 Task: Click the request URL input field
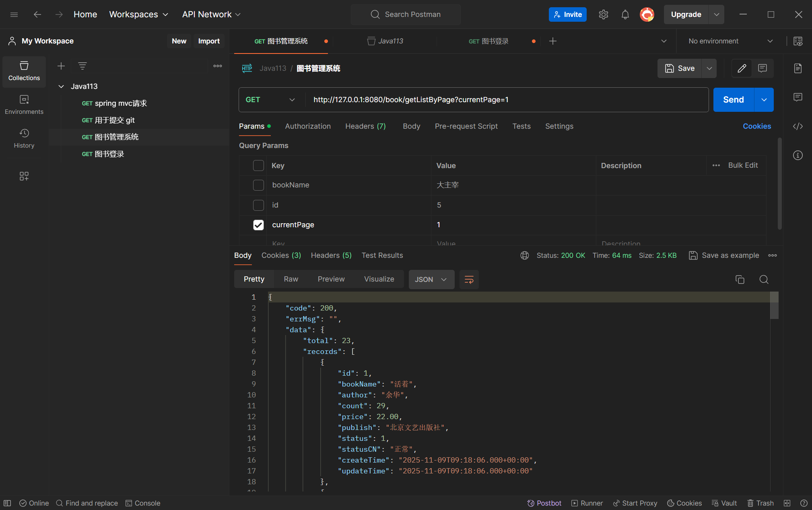(x=507, y=100)
